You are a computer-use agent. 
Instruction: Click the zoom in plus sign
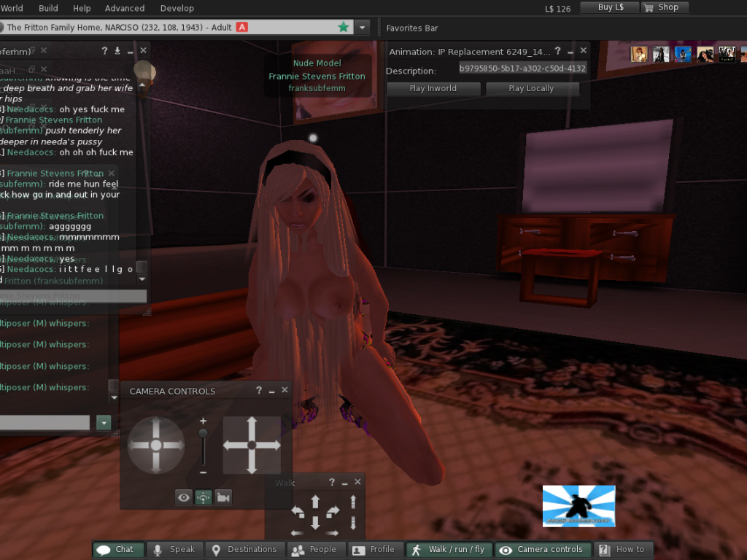pos(203,421)
